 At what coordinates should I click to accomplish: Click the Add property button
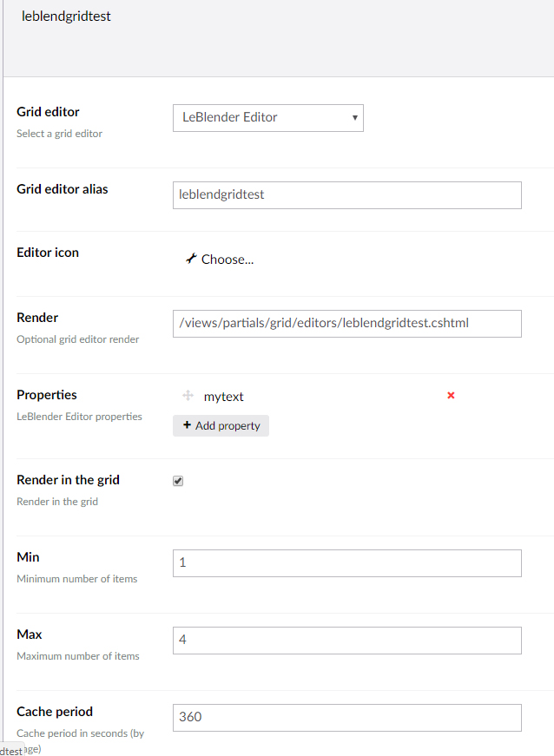click(x=221, y=425)
